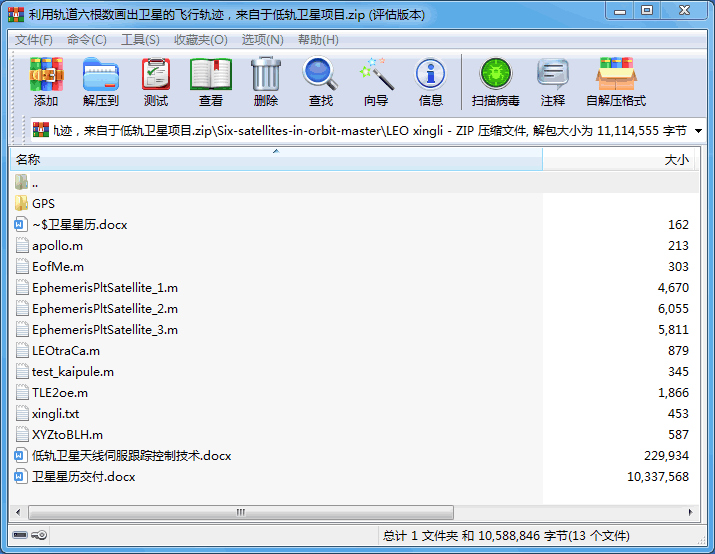Click the disk drive icon in status bar
Viewport: 715px width, 554px height.
tap(20, 535)
